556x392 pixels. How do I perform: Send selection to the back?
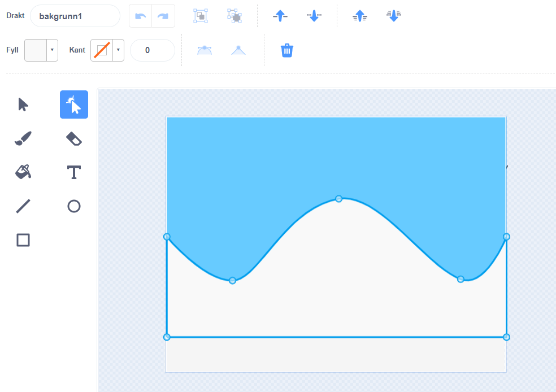394,16
